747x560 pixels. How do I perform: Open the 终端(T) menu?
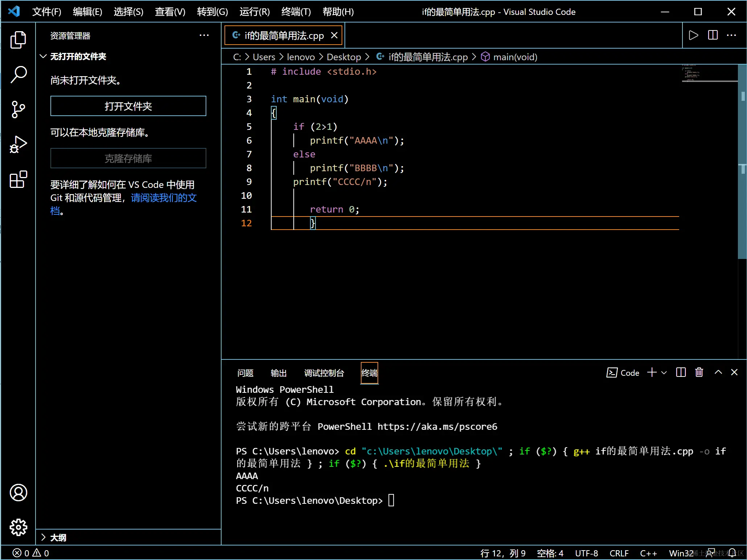tap(296, 12)
